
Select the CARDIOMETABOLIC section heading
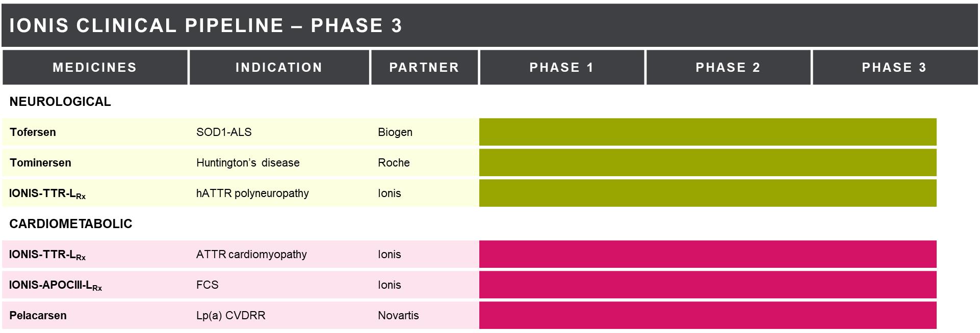(71, 224)
